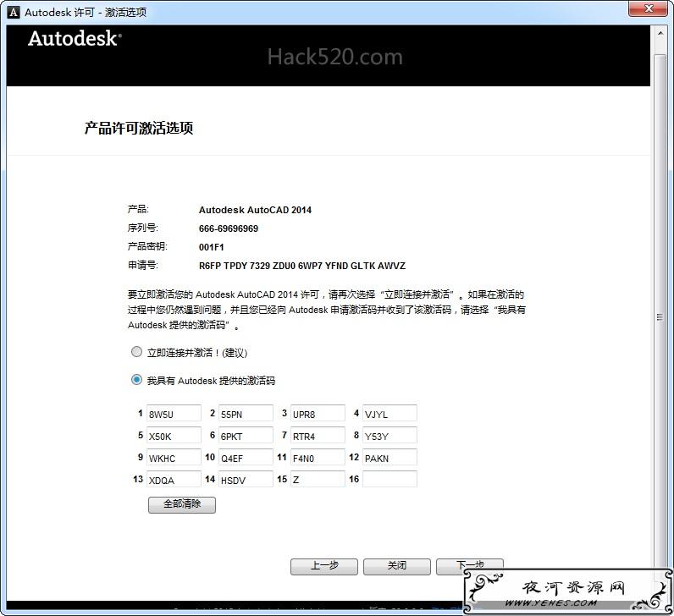Click activation code field 14 containing HSDV
Screen dimensions: 674x616
point(246,479)
